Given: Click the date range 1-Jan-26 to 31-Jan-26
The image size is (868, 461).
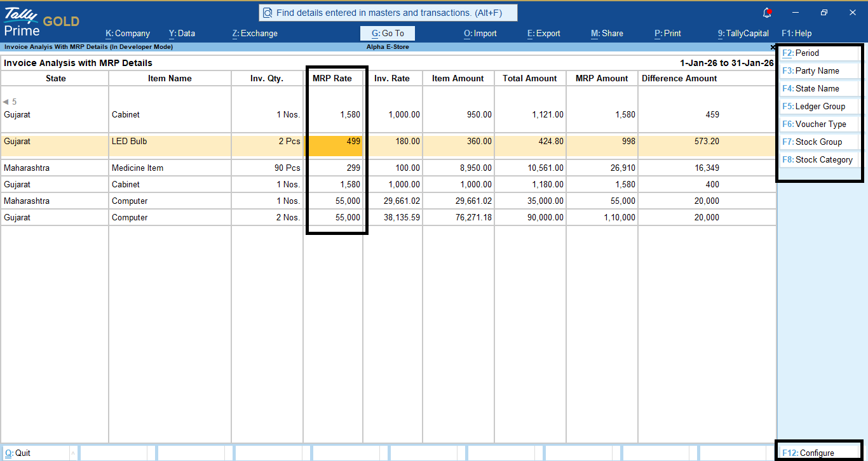Looking at the screenshot, I should click(x=727, y=63).
